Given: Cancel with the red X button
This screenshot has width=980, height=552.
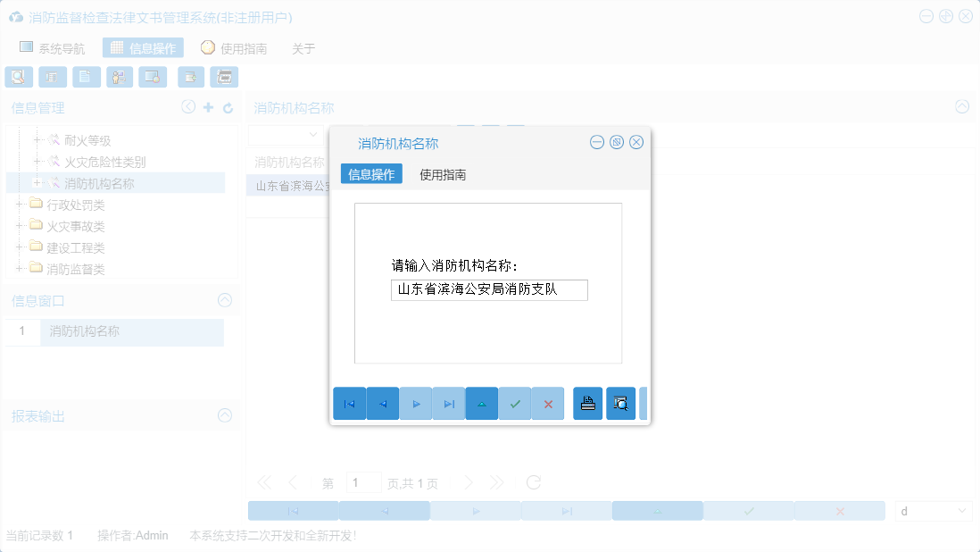Looking at the screenshot, I should (548, 403).
